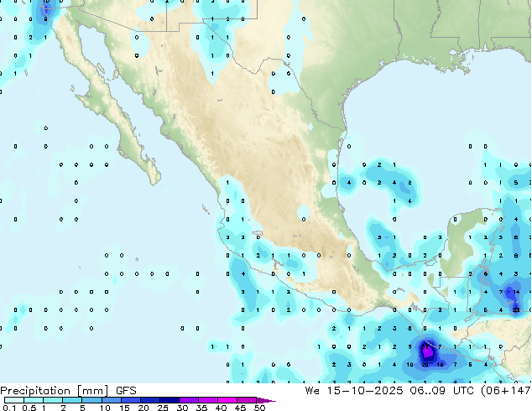Click the 'We' weekday label
The height and width of the screenshot is (411, 532).
(x=312, y=391)
